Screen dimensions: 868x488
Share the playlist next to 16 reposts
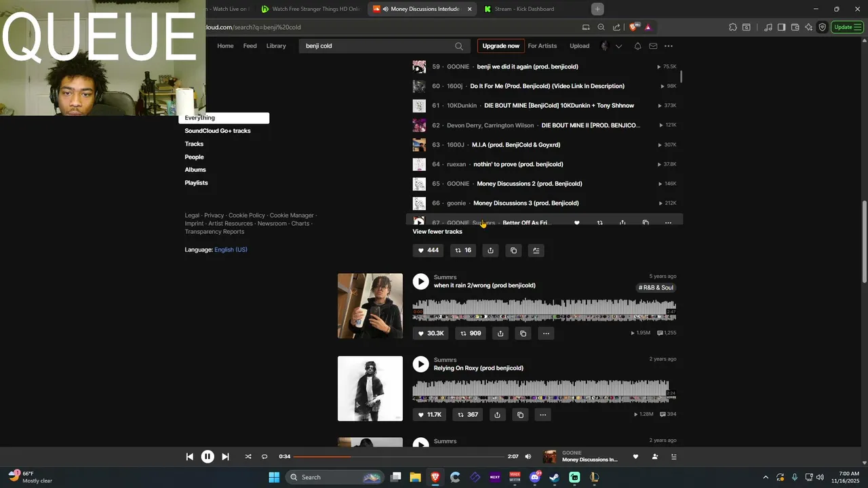click(491, 251)
